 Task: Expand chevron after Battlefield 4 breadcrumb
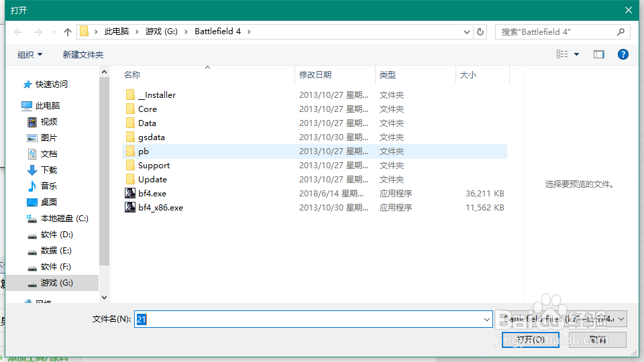coord(249,32)
